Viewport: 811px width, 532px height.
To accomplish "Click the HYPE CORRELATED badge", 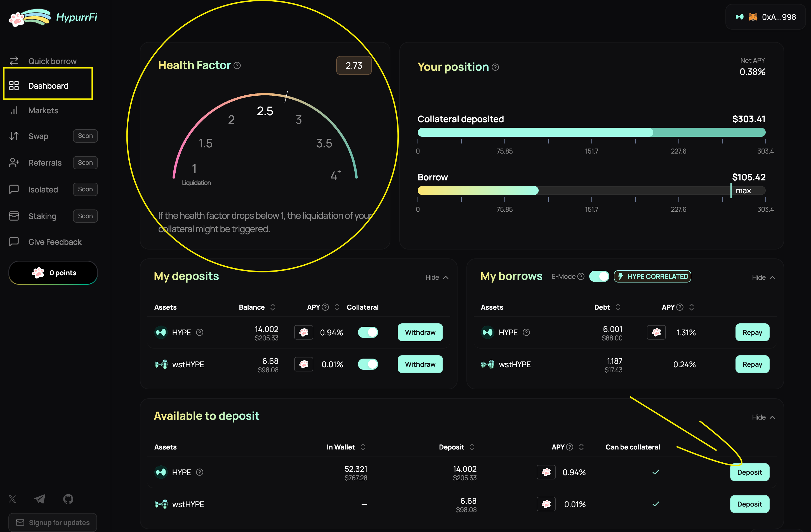I will click(x=652, y=276).
